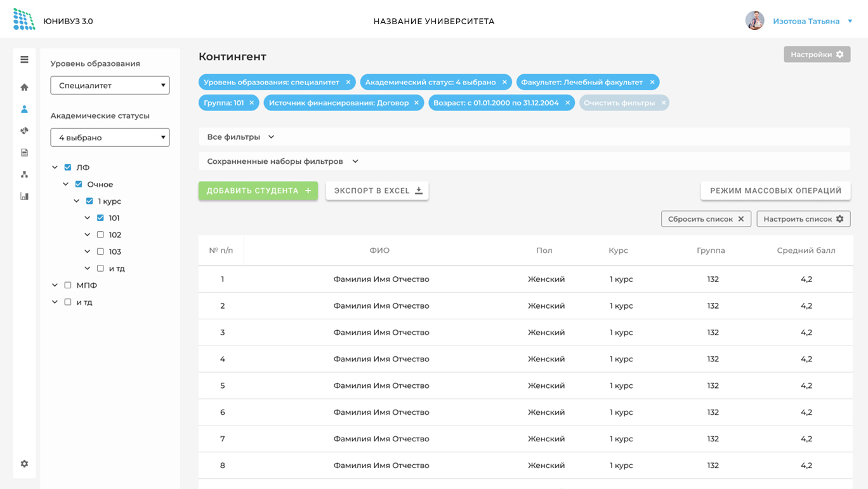Check the МПФ checkbox
This screenshot has width=868, height=489.
pyautogui.click(x=68, y=285)
